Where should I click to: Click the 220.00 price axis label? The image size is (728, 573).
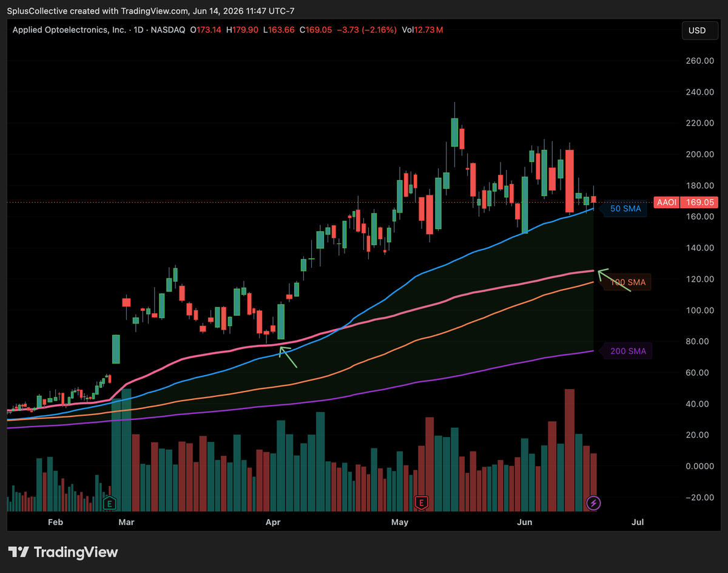(699, 123)
